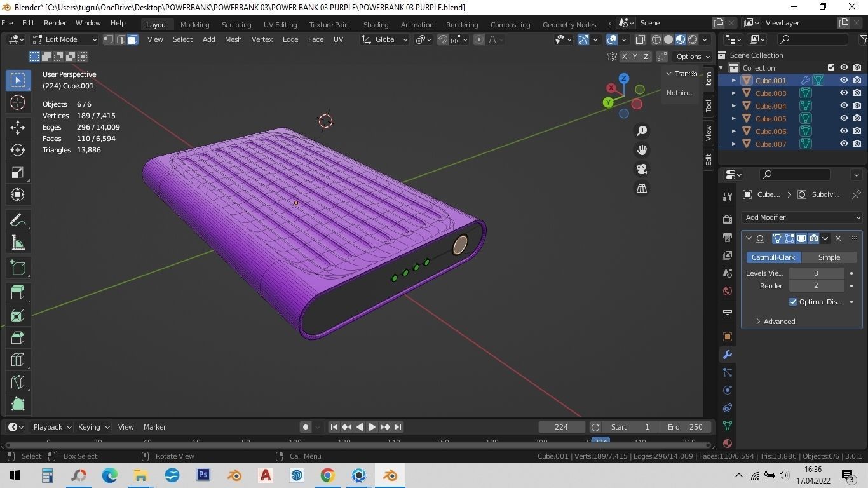Switch to the UV Editing workspace tab
868x488 pixels.
[x=280, y=25]
